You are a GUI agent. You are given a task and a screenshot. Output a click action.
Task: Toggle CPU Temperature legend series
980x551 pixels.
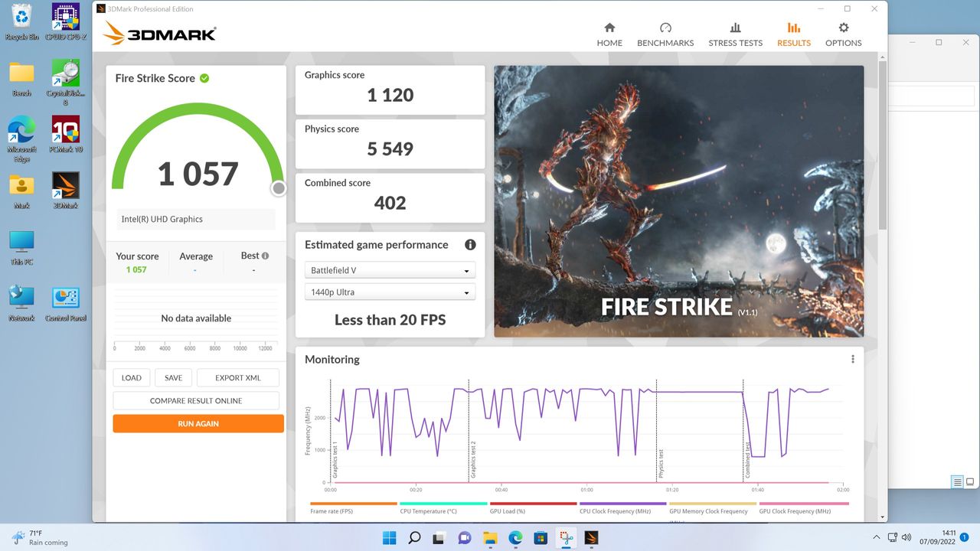click(443, 508)
